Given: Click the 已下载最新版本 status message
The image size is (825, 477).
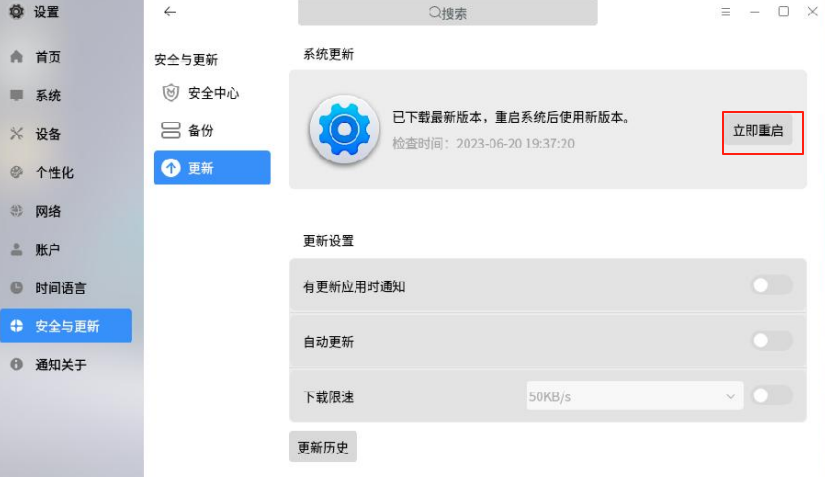Looking at the screenshot, I should 511,117.
